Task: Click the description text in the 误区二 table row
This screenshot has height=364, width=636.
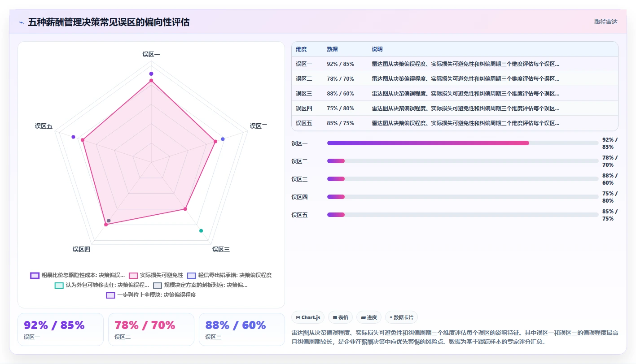Action: coord(465,79)
